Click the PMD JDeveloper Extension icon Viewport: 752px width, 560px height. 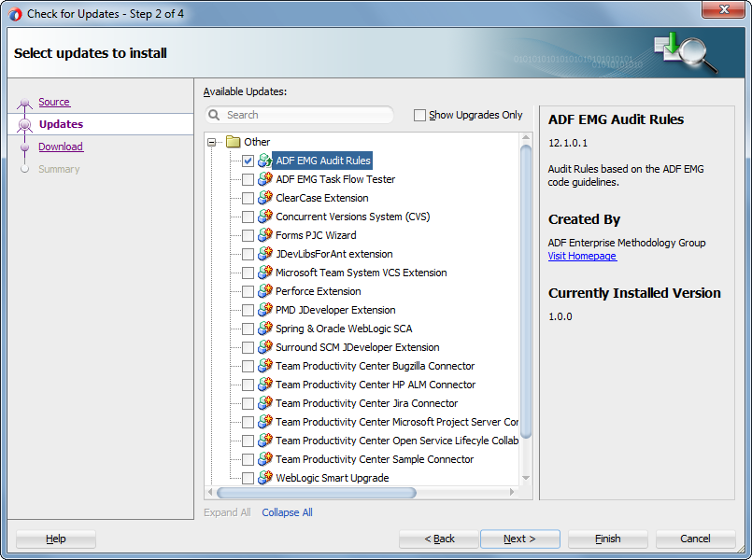coord(264,310)
